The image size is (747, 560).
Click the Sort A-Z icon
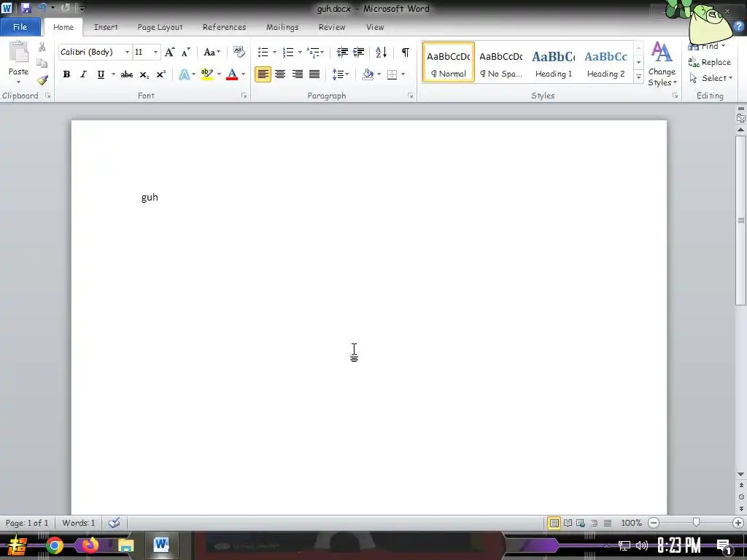coord(381,52)
